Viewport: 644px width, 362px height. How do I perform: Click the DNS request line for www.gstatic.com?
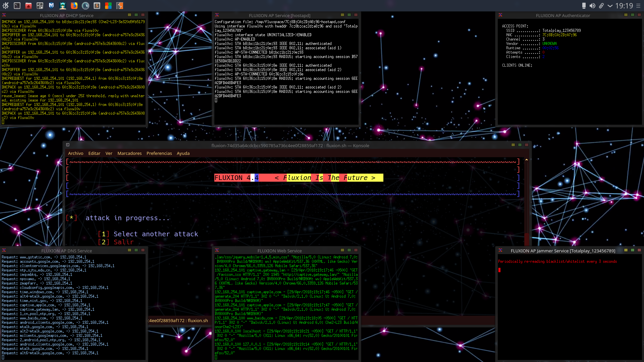(44, 257)
